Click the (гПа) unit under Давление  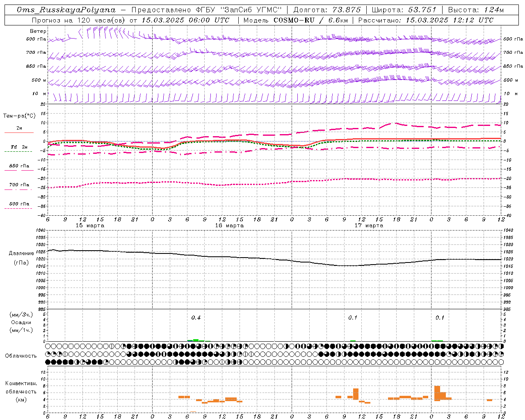[21, 263]
